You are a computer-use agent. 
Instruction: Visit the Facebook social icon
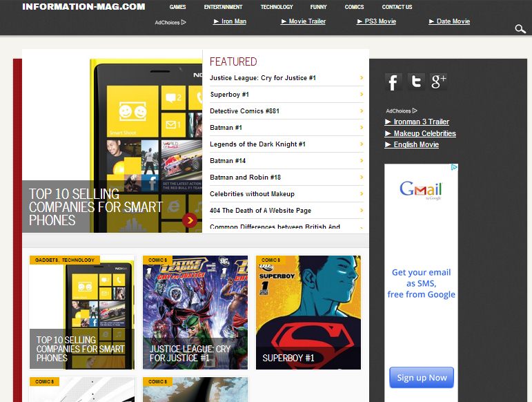[393, 82]
